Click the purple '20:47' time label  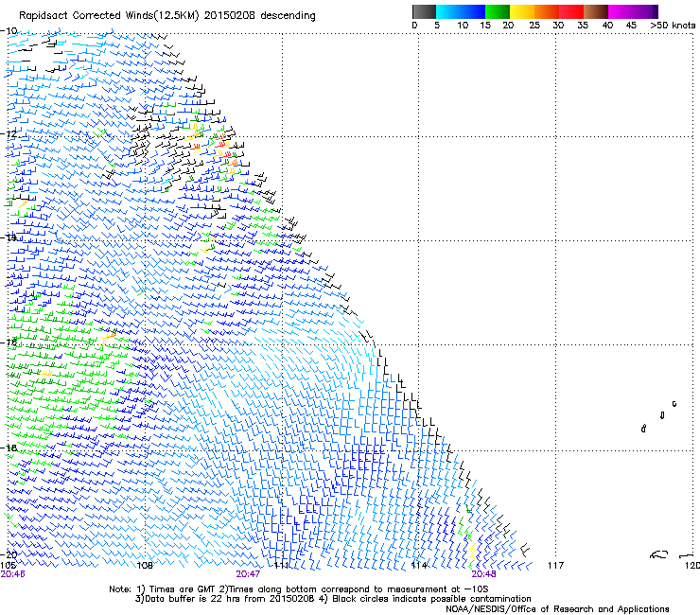click(x=248, y=574)
